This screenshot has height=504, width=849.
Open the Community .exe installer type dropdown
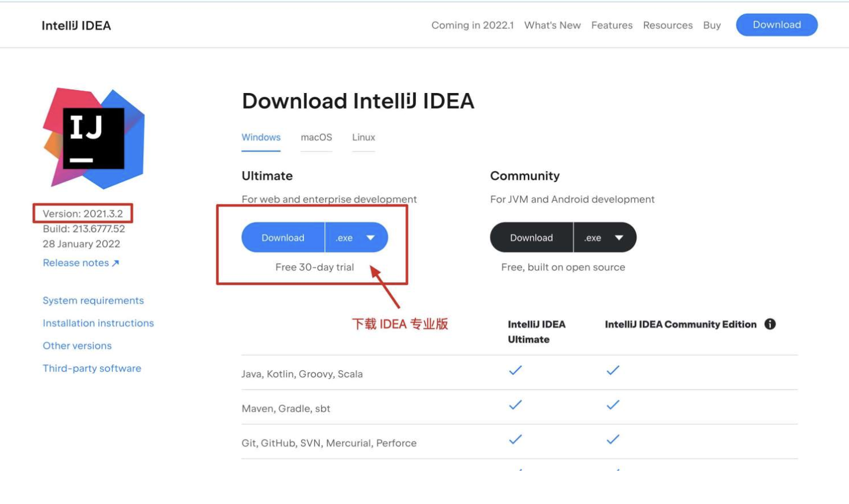click(x=605, y=238)
